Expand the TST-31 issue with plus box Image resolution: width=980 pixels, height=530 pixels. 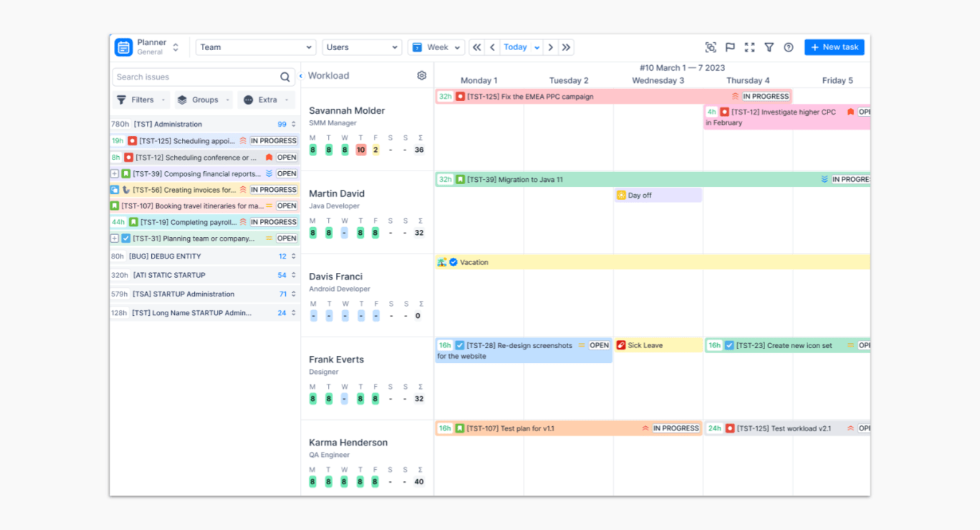pos(115,238)
